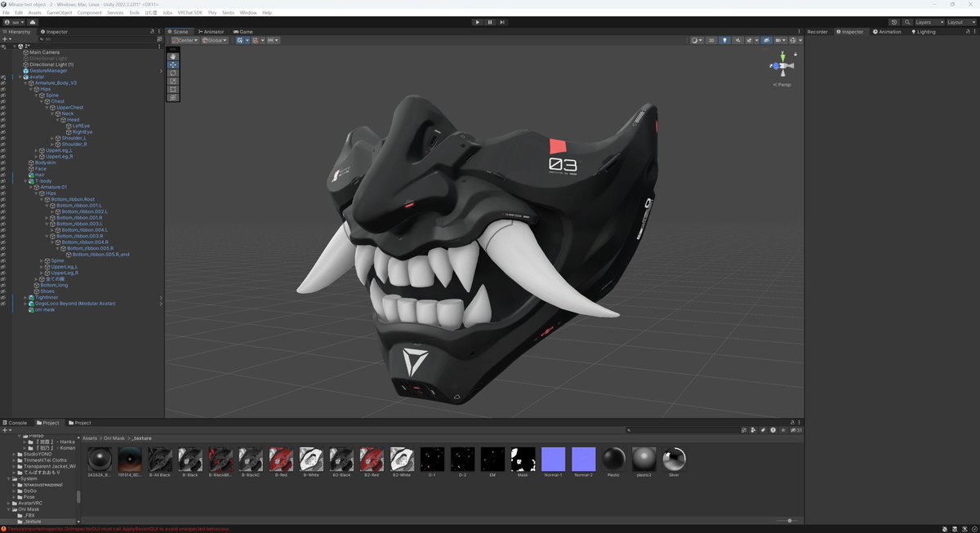Collapse the Armature_Body_V3 tree node

point(24,83)
